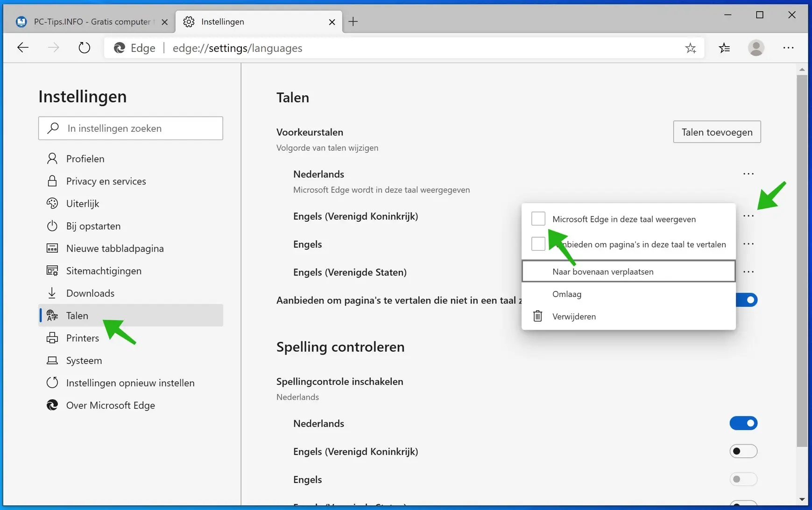Screen dimensions: 812x510
Task: Toggle the Engels spell check switch
Action: [x=743, y=479]
